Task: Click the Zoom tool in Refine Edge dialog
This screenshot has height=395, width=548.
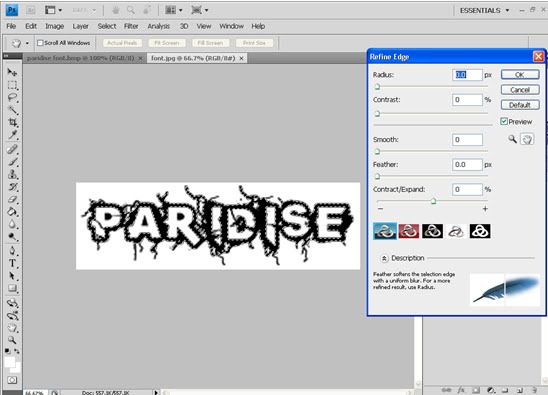Action: [x=512, y=139]
